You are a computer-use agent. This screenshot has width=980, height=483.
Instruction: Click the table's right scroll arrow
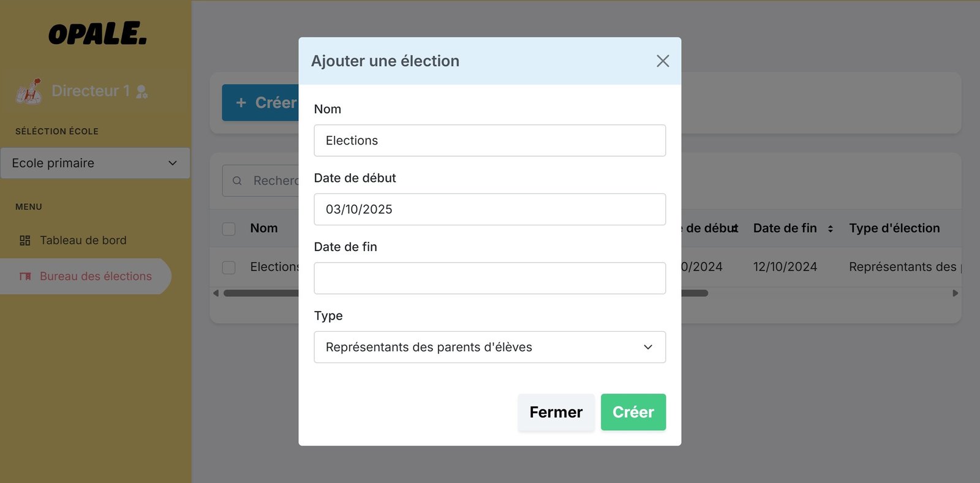coord(955,293)
